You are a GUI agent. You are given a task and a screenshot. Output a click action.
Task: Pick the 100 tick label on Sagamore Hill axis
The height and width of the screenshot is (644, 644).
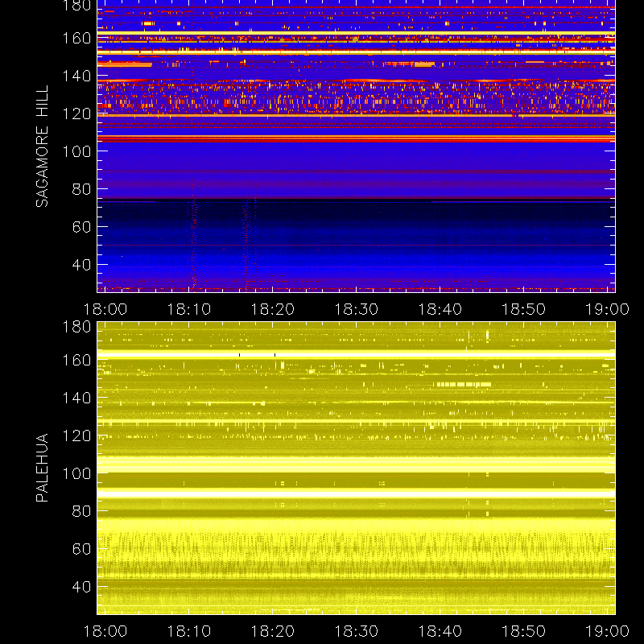pyautogui.click(x=76, y=151)
